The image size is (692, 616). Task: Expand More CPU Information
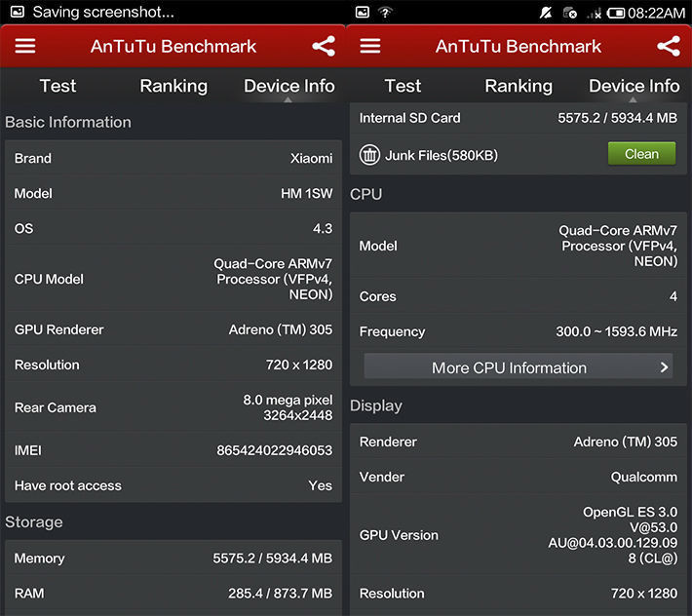tap(518, 367)
